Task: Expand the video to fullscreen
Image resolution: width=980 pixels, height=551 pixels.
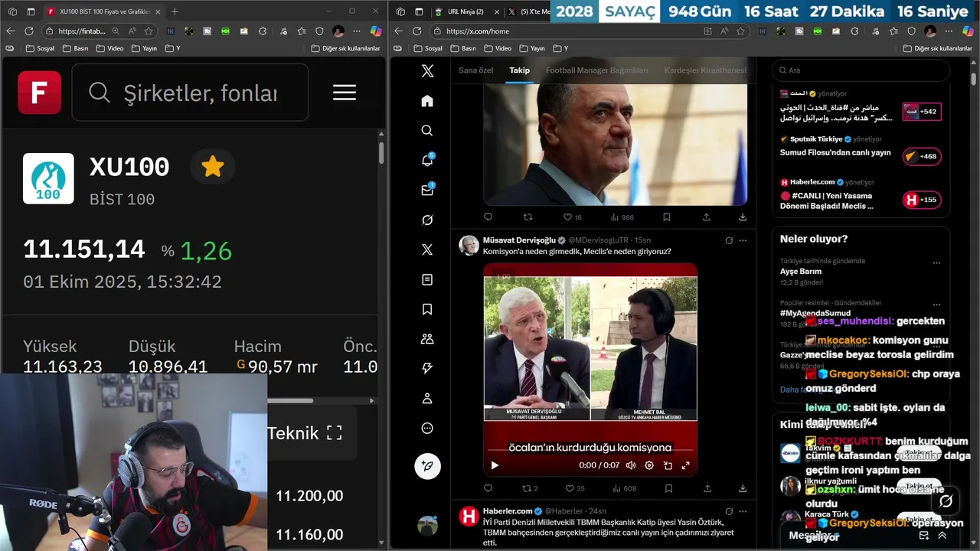Action: tap(686, 465)
